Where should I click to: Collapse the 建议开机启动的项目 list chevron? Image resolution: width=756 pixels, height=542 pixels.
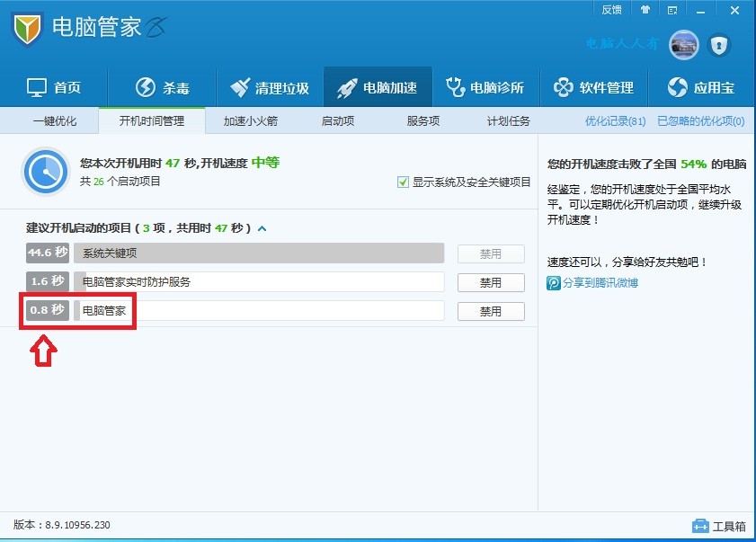262,228
